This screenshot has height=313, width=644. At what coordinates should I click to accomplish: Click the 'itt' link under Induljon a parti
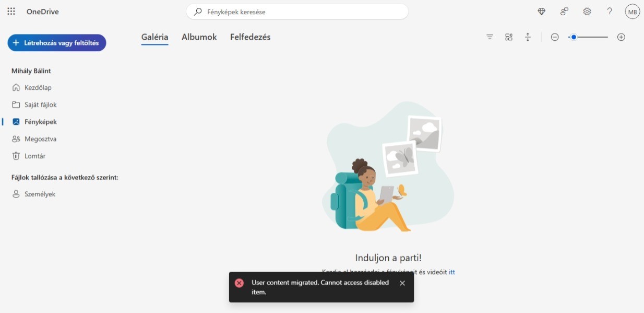(x=452, y=272)
